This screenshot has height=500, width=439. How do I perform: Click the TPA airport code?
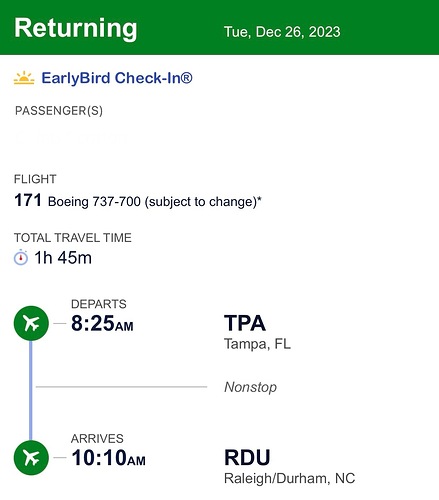coord(245,323)
